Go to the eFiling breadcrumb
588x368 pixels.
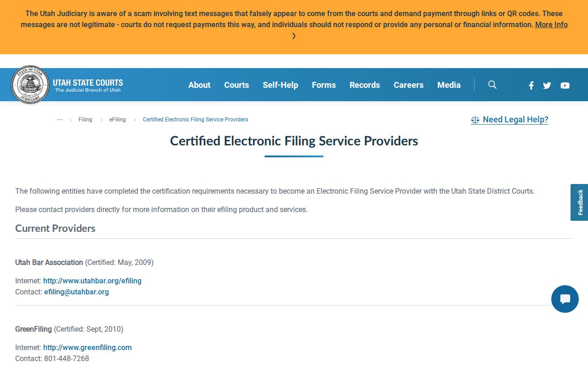[x=118, y=120]
